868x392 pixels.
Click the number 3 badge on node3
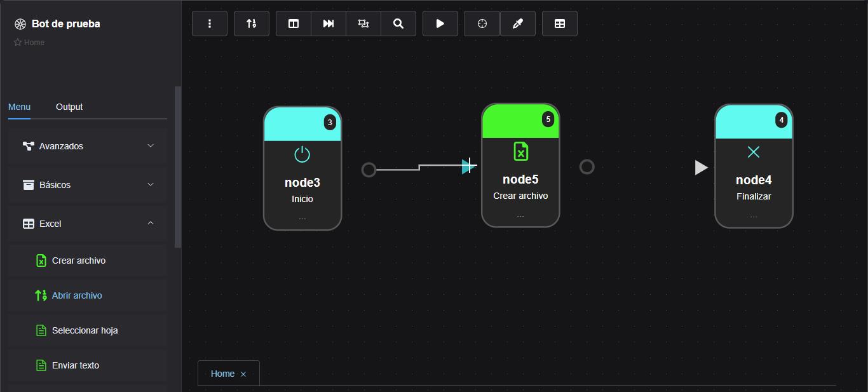[x=330, y=123]
